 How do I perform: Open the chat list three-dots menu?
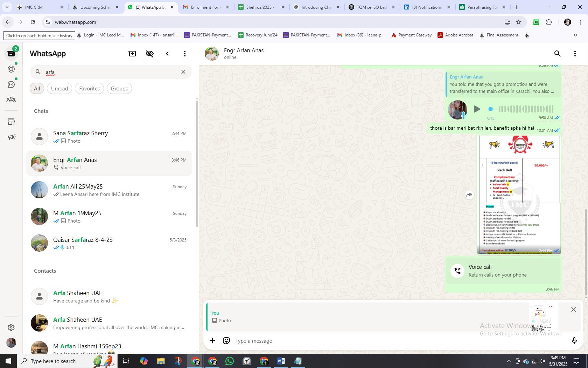tap(185, 54)
